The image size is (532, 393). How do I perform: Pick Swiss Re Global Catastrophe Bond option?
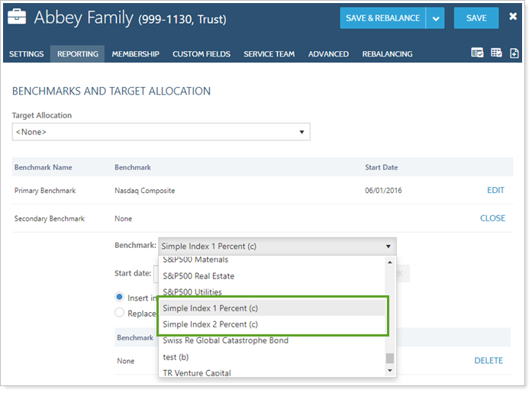pyautogui.click(x=225, y=340)
